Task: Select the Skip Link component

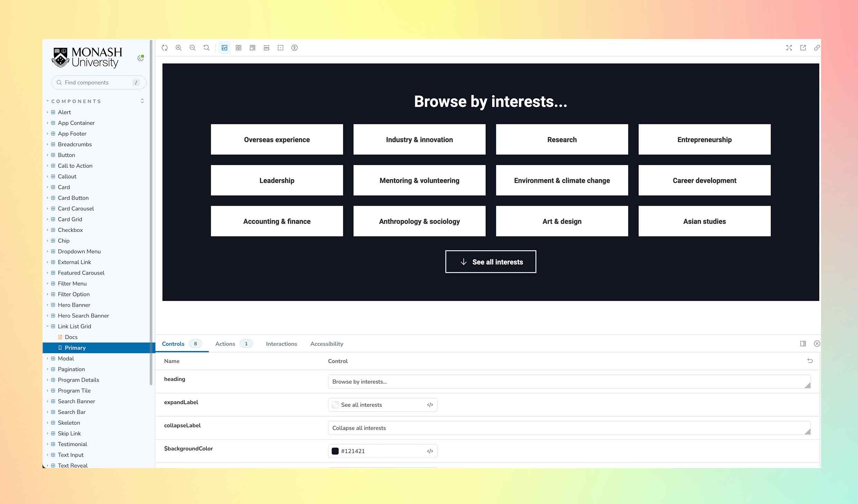Action: (69, 433)
